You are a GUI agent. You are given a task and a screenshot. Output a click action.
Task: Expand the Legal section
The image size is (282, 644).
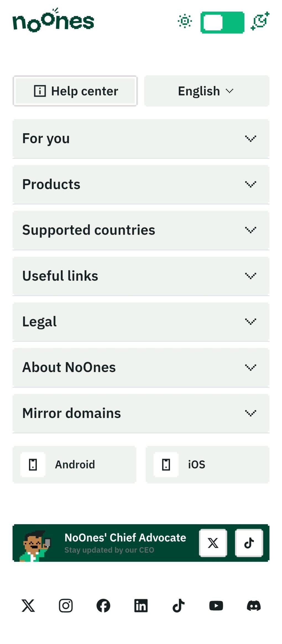(141, 322)
